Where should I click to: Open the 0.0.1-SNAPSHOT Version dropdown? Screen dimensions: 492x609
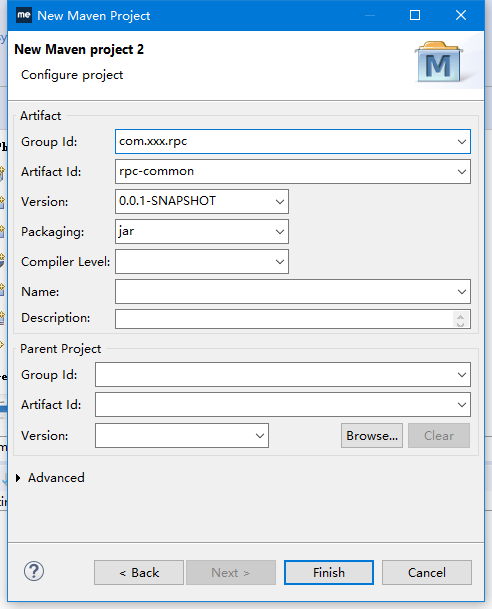(x=280, y=202)
